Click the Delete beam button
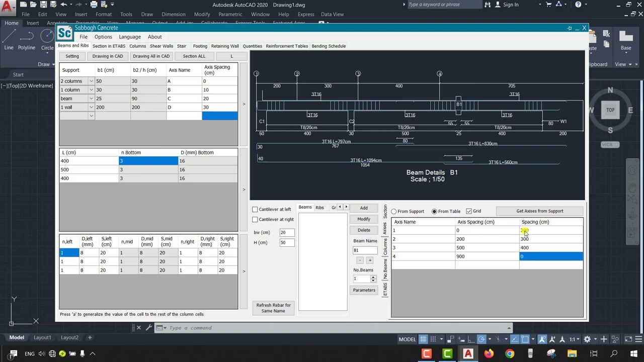This screenshot has width=644, height=362. tap(364, 230)
